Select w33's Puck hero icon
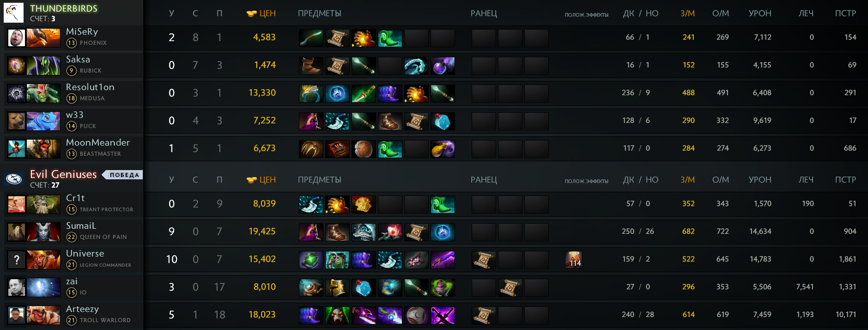 [x=43, y=121]
